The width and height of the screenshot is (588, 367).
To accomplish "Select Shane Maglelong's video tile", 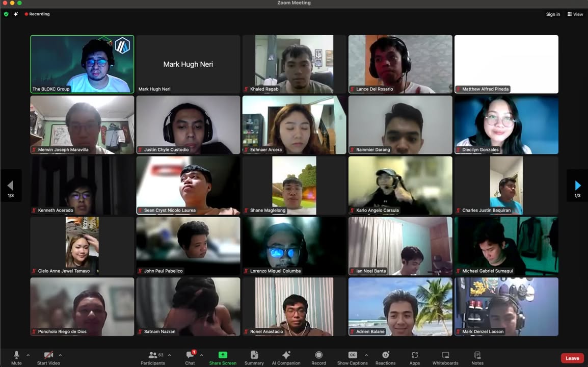I will point(295,186).
